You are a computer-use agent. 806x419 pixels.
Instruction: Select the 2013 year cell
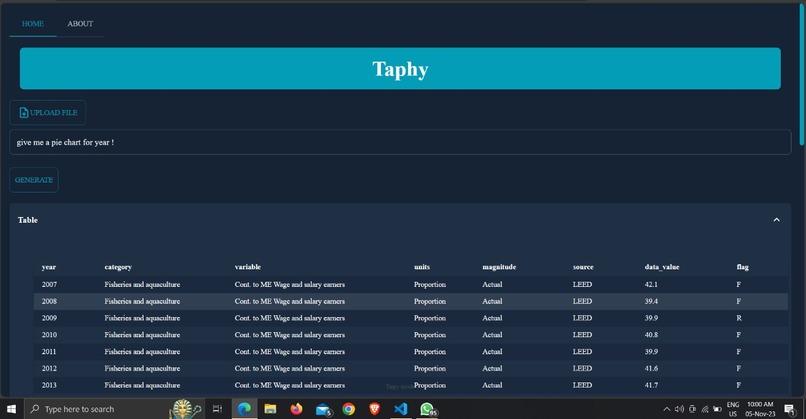coord(49,385)
